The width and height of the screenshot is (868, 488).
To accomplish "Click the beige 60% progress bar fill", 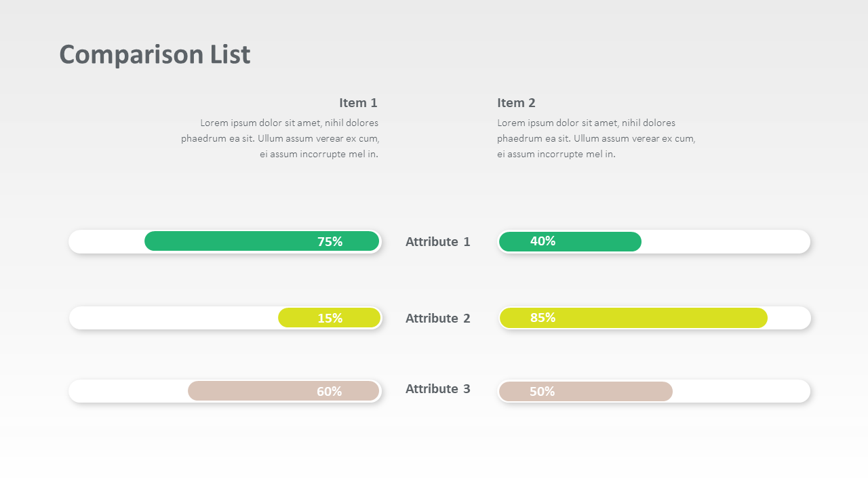I will coord(283,391).
